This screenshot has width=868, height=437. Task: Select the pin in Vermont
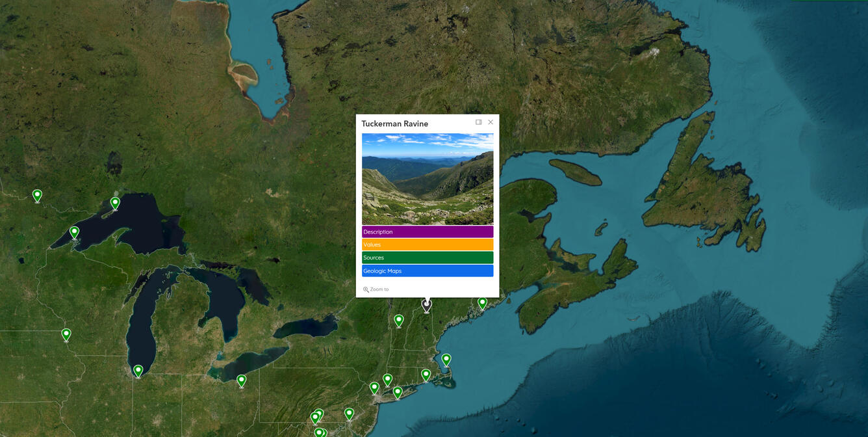point(398,319)
